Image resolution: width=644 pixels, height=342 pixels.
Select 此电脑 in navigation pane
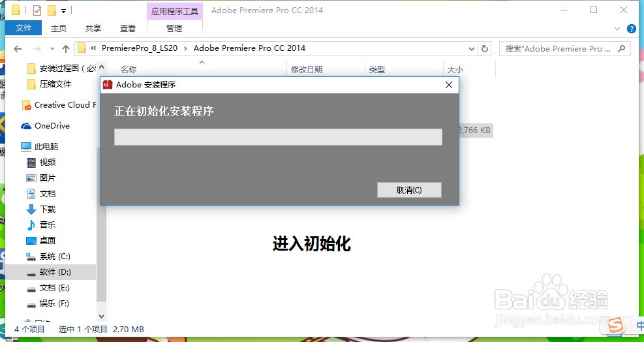tap(40, 146)
